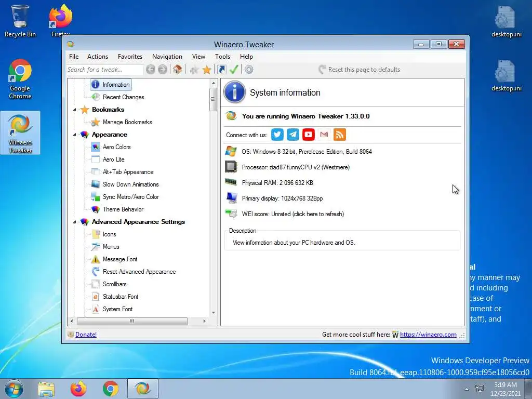Image resolution: width=532 pixels, height=399 pixels.
Task: Click the Windows logo icon beside OS info
Action: pos(231,151)
